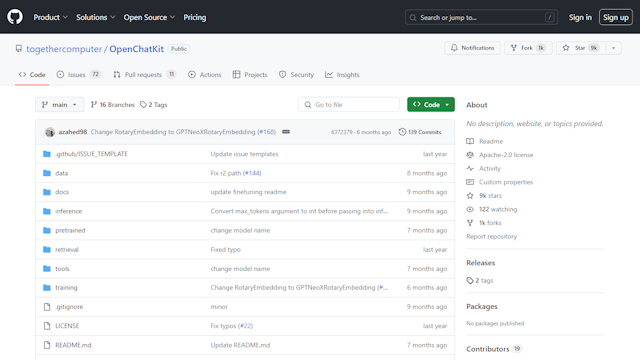Click the Notifications bell button
Image resolution: width=640 pixels, height=360 pixels.
(x=472, y=48)
